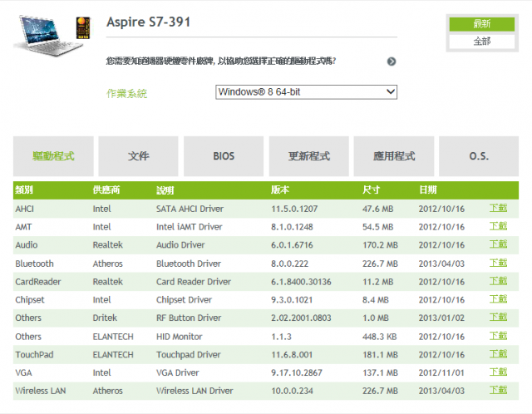Viewport: 532px width, 414px height.
Task: Select the AHCI category cell
Action: pos(24,209)
